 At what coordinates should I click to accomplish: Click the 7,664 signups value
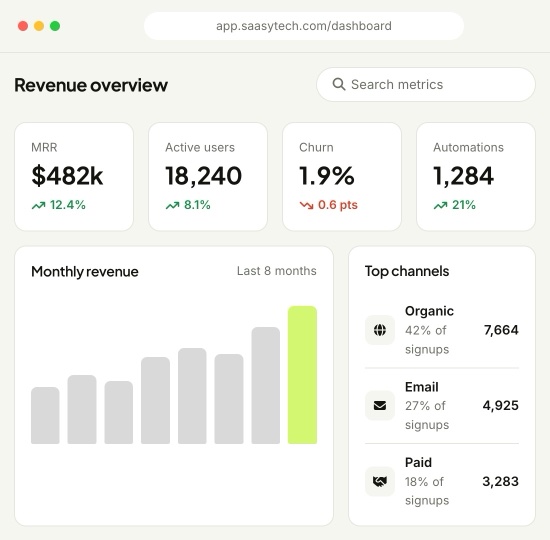[x=501, y=330]
